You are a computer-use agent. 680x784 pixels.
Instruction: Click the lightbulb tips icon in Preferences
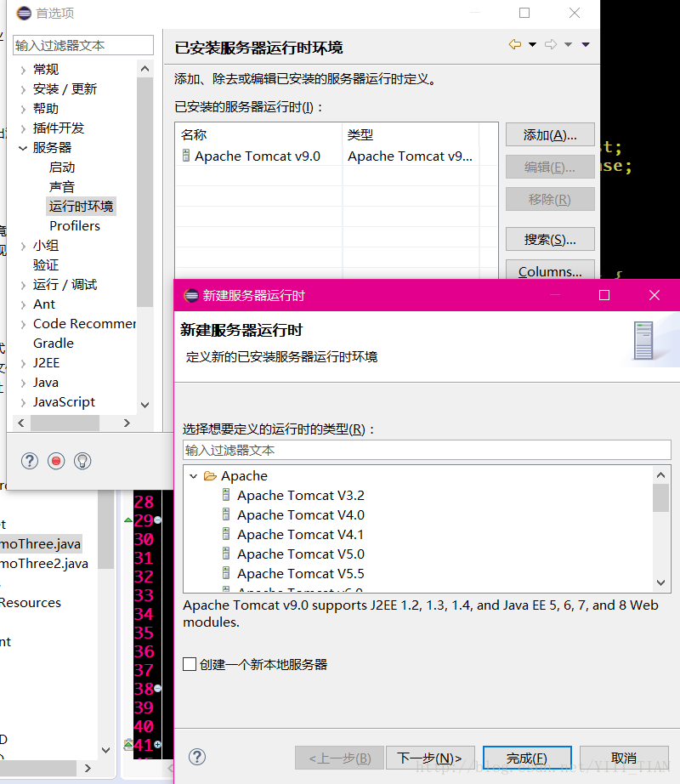(x=82, y=461)
